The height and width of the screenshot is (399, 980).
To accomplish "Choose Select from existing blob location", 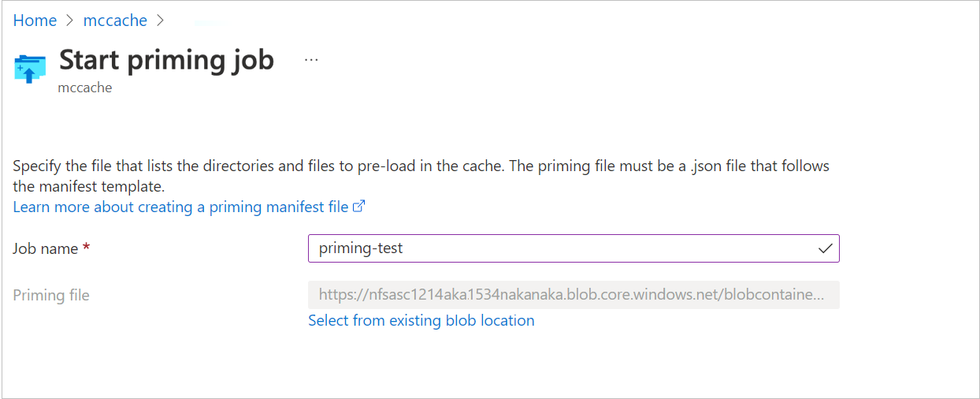I will coord(421,320).
